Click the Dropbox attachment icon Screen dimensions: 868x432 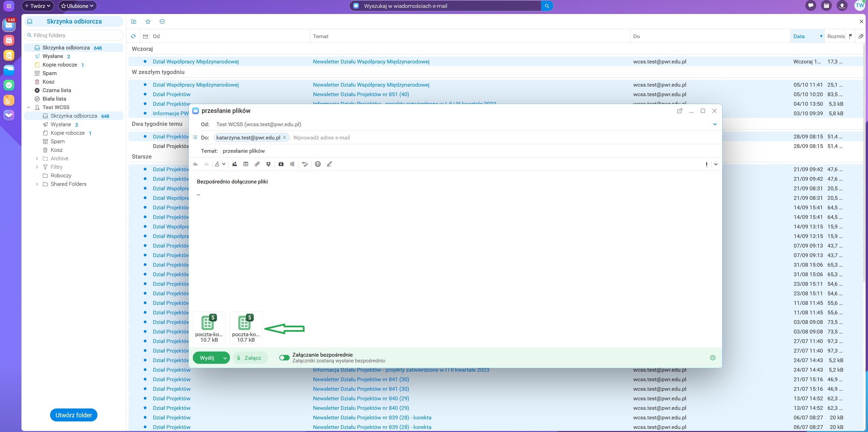point(268,164)
